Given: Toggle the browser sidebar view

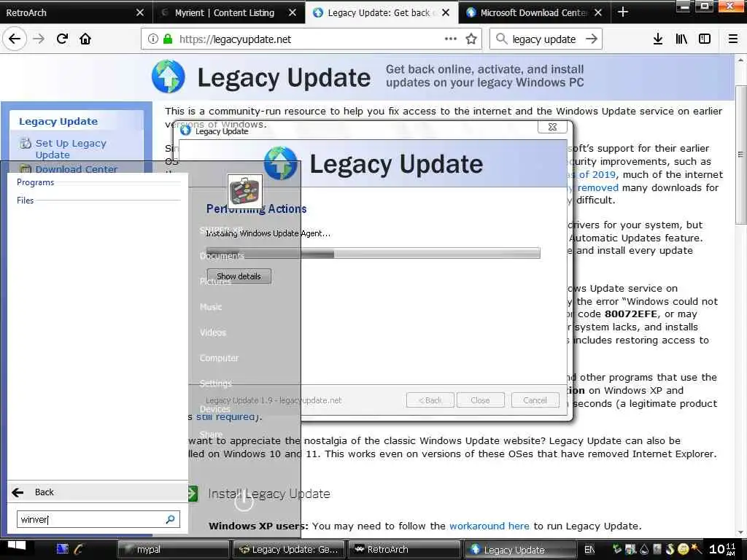Looking at the screenshot, I should (x=705, y=39).
